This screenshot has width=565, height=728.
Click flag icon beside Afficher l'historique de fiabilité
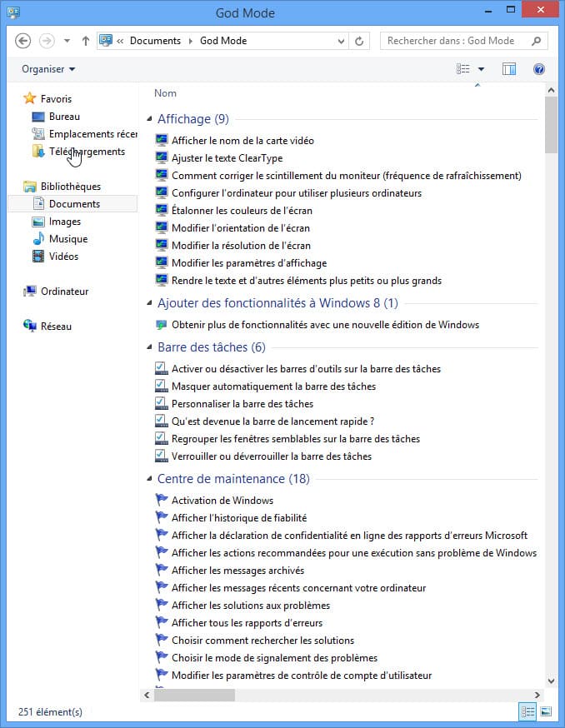[161, 517]
